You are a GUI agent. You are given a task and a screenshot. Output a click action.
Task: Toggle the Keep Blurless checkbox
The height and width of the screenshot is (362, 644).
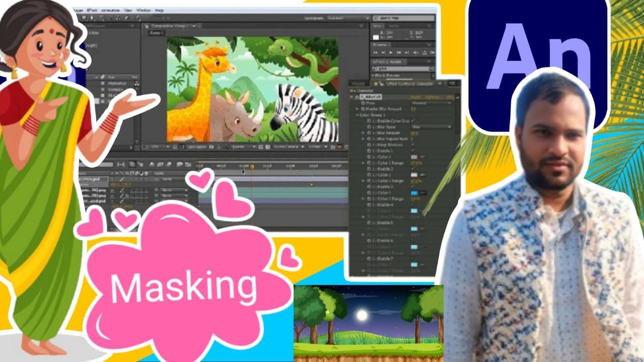coord(413,144)
